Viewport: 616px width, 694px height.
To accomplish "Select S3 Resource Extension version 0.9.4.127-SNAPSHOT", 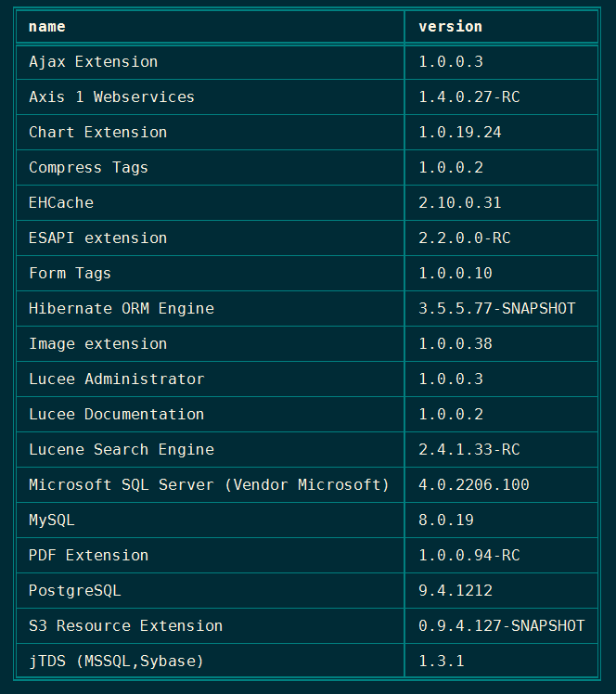I will [x=501, y=626].
